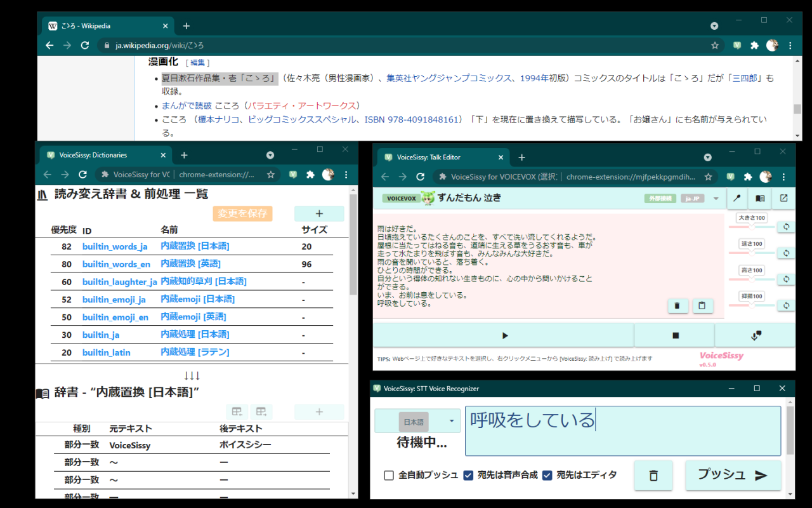This screenshot has width=812, height=508.
Task: Open the dictionary book icon in Talk Editor
Action: pos(760,198)
